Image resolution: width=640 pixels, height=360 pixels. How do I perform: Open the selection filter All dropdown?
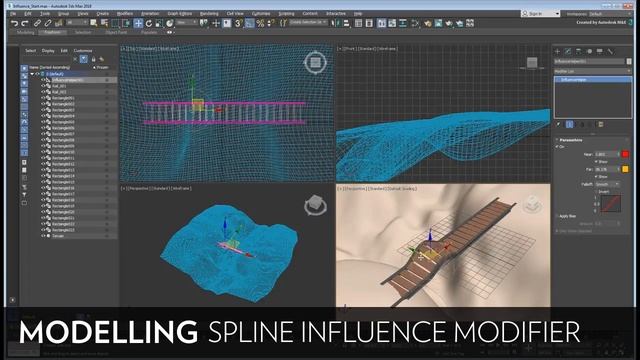tap(77, 23)
